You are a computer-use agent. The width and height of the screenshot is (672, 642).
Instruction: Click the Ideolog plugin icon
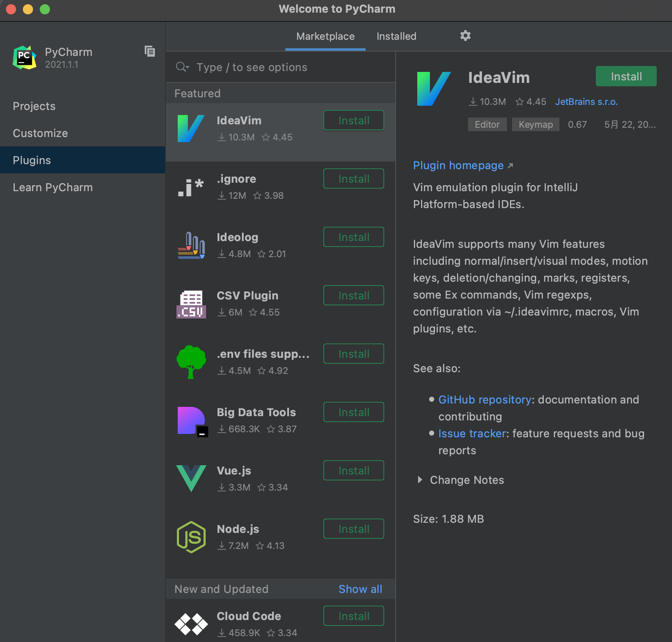191,245
